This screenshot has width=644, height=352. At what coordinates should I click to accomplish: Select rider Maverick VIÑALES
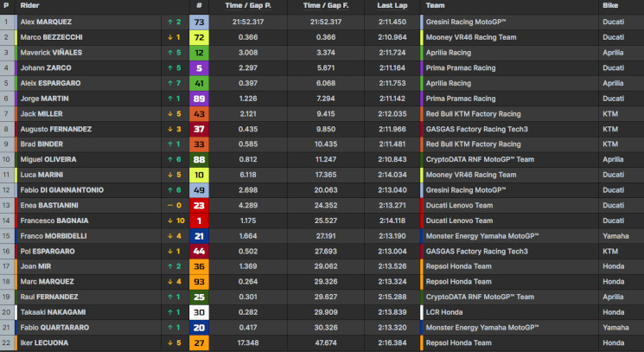pos(51,53)
